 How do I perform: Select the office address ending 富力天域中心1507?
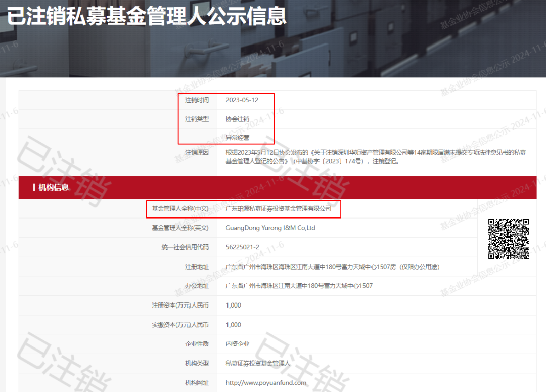[299, 286]
